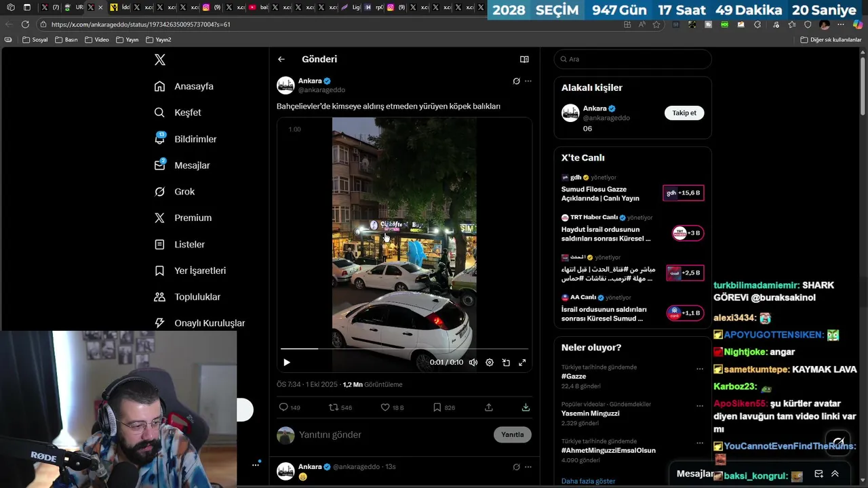Seek on the video progress bar

[x=404, y=348]
